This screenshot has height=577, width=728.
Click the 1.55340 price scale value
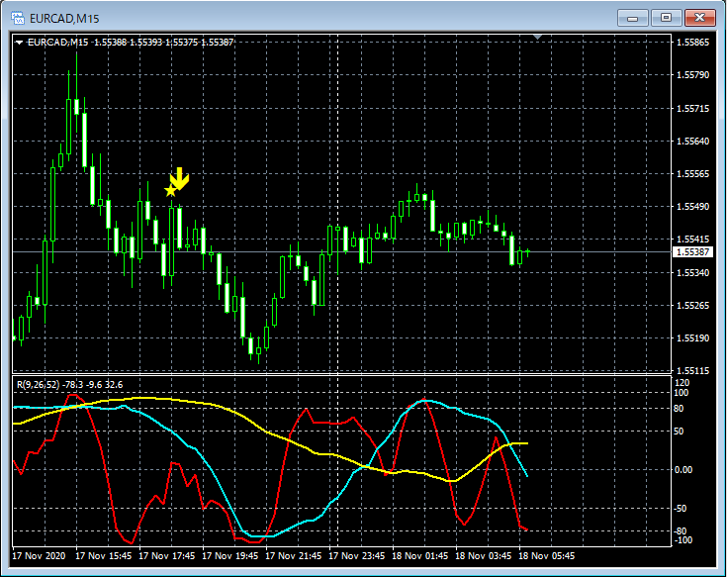pos(692,272)
